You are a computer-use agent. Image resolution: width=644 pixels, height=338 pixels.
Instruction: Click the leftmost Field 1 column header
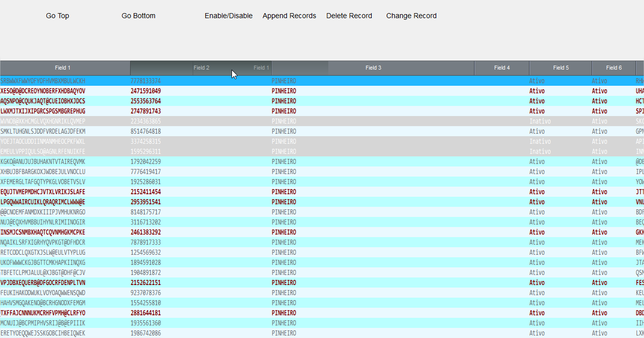(x=63, y=68)
